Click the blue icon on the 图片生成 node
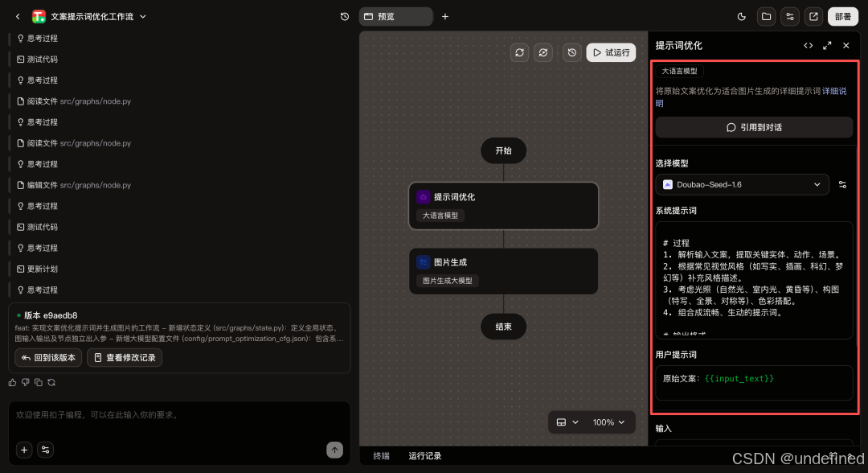868x473 pixels. click(423, 262)
